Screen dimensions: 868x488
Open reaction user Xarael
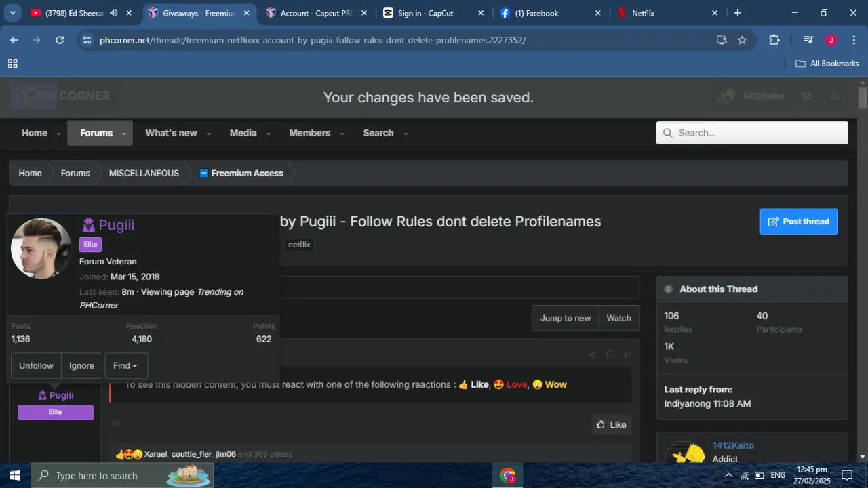tap(155, 454)
